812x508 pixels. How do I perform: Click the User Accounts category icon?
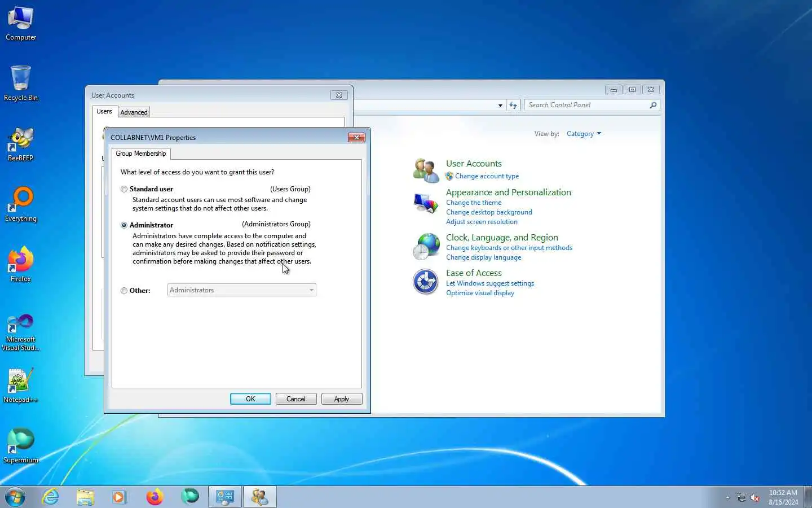(426, 170)
